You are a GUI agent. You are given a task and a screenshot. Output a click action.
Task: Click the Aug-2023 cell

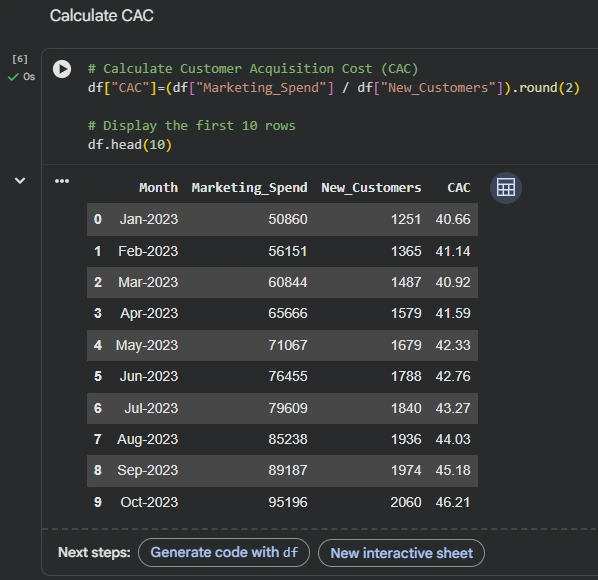click(148, 439)
